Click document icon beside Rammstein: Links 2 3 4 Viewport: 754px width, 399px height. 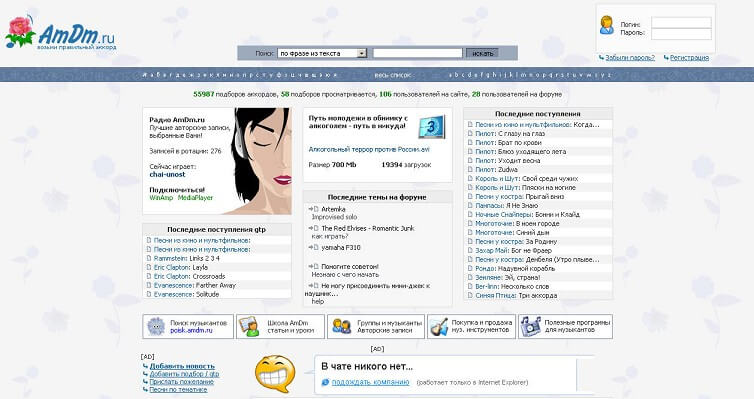click(x=149, y=258)
